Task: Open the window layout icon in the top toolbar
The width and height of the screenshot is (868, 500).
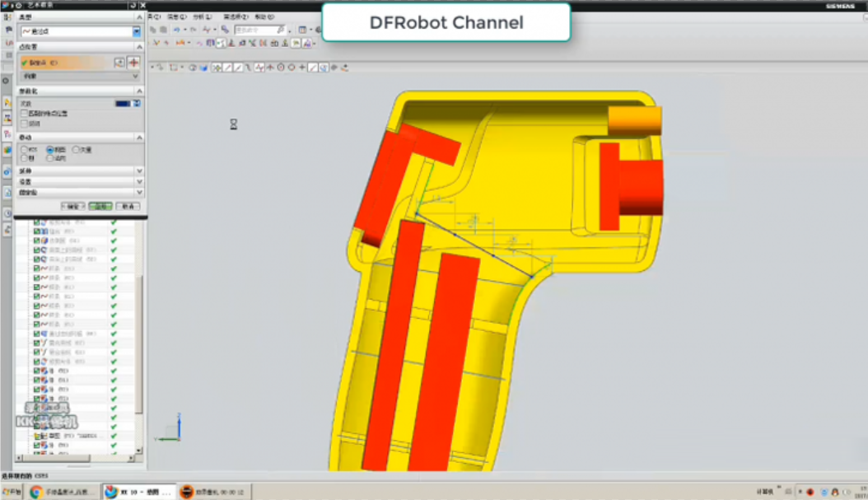Action: tap(302, 30)
